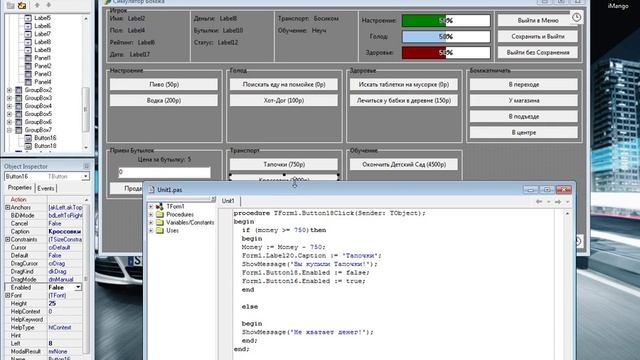The width and height of the screenshot is (640, 360).
Task: Click the 'Тапочки (750р)' button
Action: coord(284,164)
